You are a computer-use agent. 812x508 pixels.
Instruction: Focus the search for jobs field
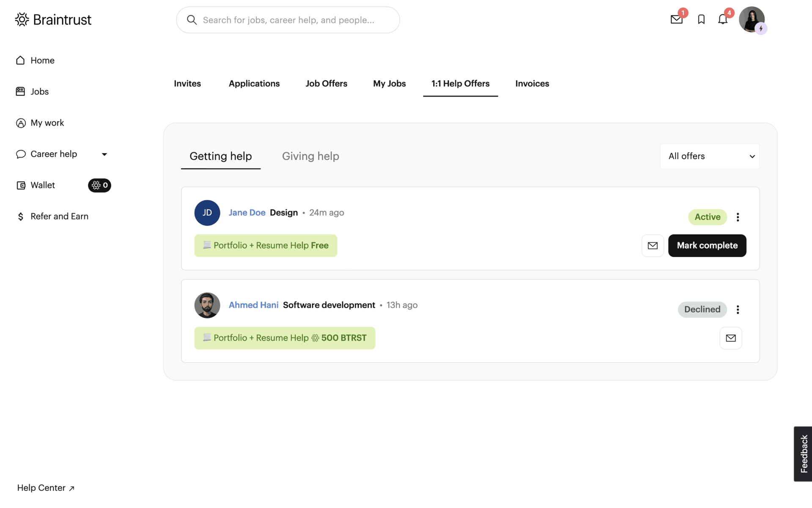[288, 20]
